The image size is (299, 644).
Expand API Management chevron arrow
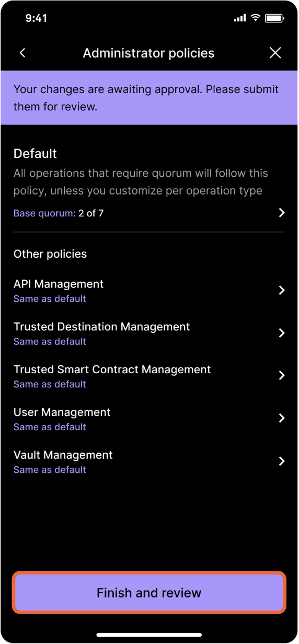click(x=282, y=290)
